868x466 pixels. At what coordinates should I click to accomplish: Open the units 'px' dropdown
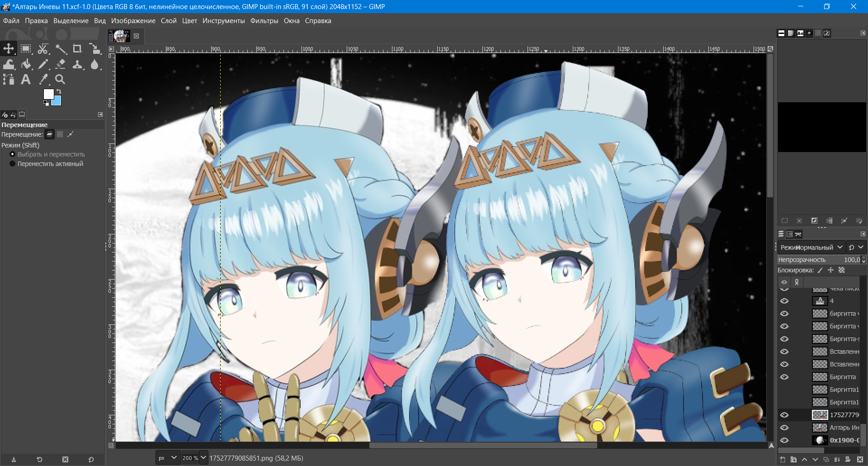point(167,458)
